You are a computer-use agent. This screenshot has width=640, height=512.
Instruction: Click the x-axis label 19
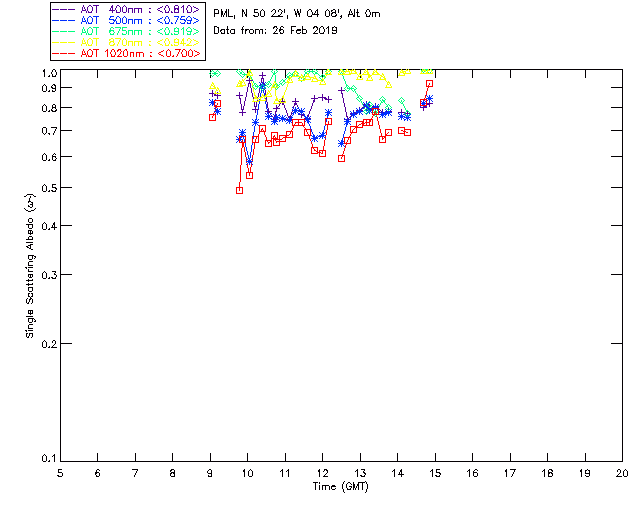[x=585, y=474]
